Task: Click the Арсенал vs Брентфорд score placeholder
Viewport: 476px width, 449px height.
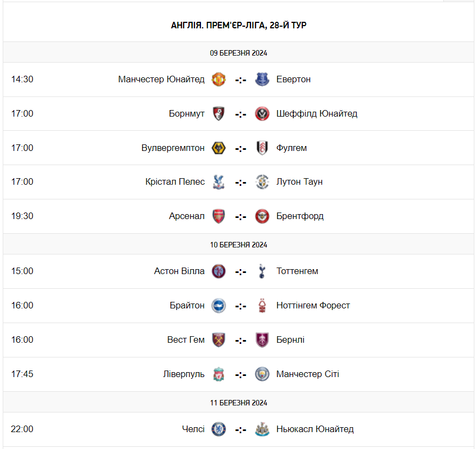Action: [x=241, y=216]
